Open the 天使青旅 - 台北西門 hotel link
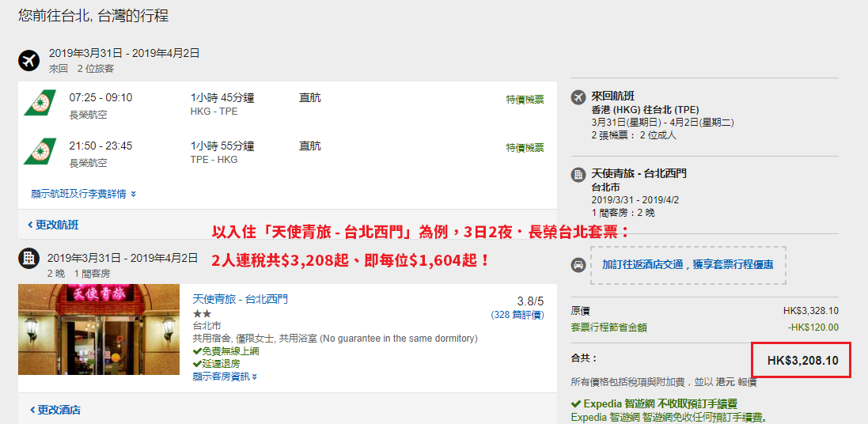This screenshot has height=424, width=868. (241, 300)
